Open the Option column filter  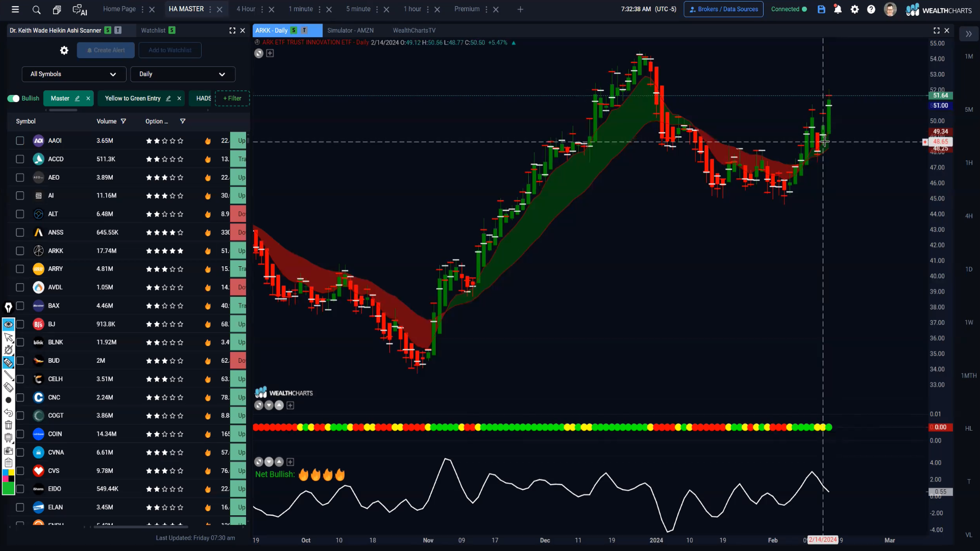[183, 121]
